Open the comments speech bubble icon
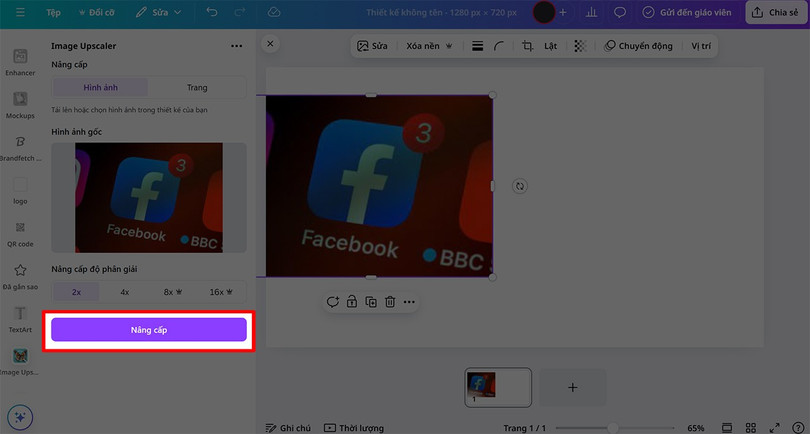Screen dimensions: 810x434 click(620, 13)
